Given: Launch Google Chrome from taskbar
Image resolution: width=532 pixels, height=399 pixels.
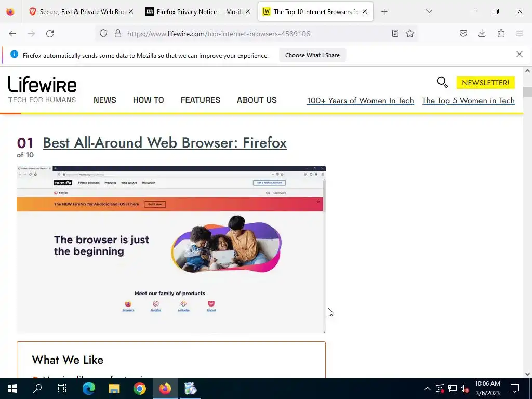Looking at the screenshot, I should (139, 389).
